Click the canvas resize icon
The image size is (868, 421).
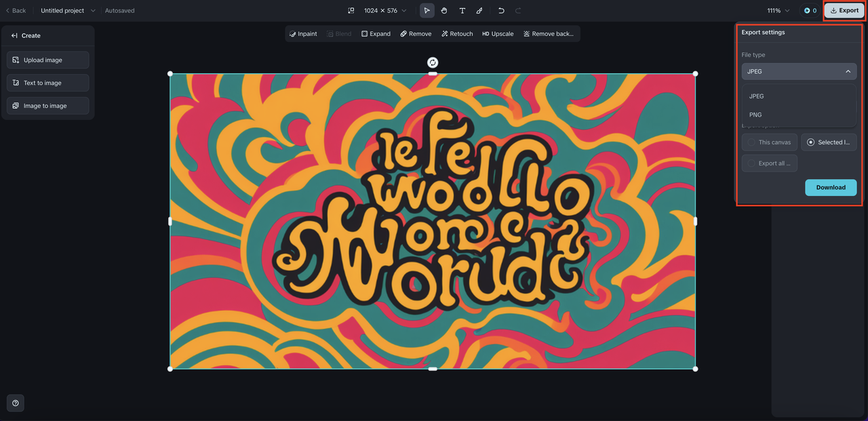click(x=351, y=11)
